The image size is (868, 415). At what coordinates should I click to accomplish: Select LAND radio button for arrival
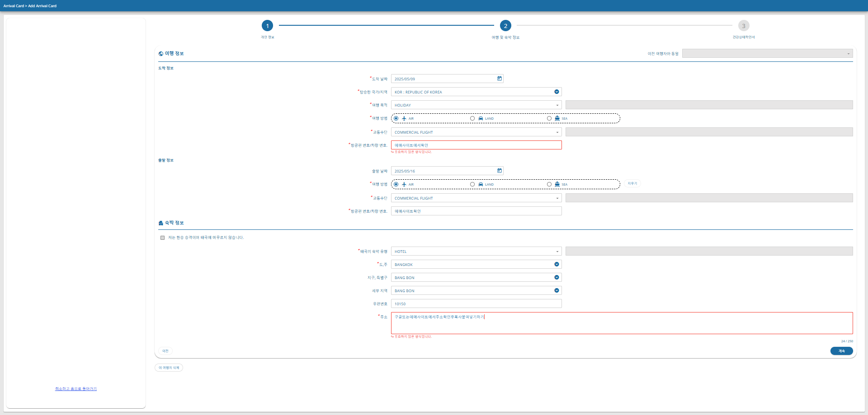[472, 118]
